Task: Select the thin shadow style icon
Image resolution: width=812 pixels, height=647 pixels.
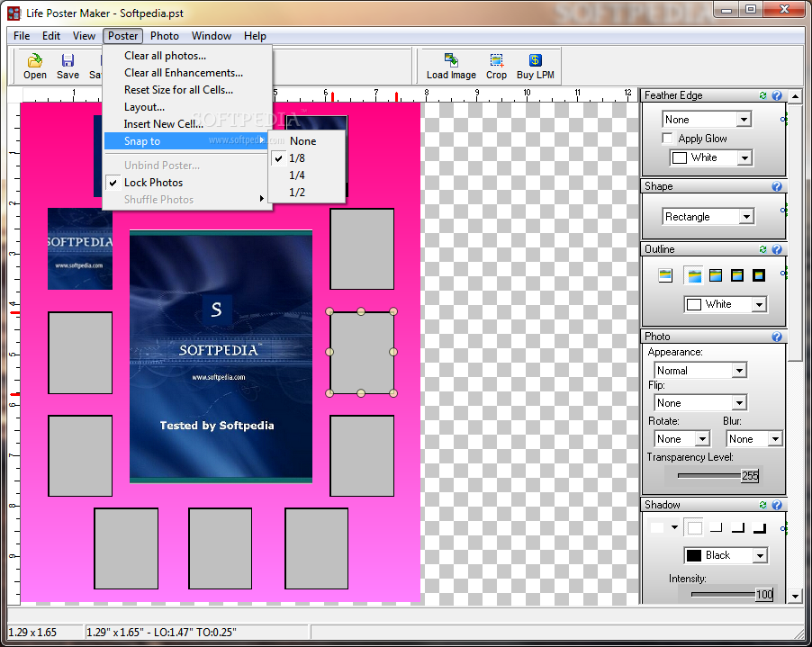Action: pos(717,528)
